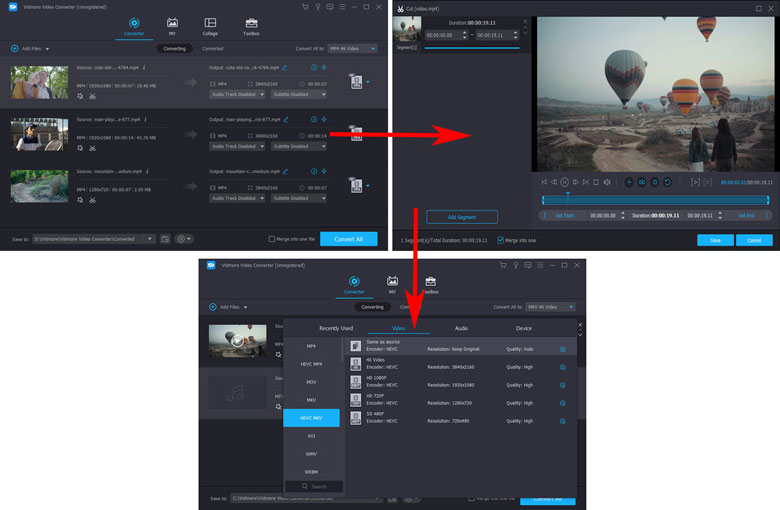780x510 pixels.
Task: Pause playback in the Cut window
Action: tap(565, 183)
